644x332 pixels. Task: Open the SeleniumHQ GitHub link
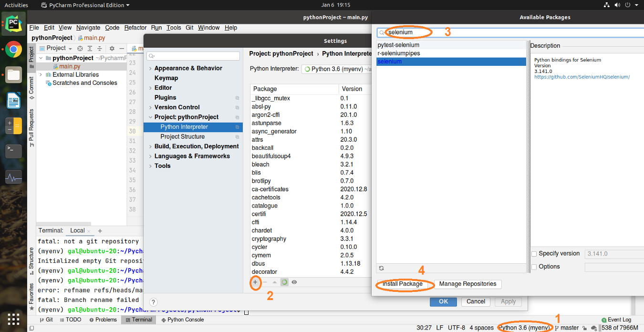pyautogui.click(x=582, y=77)
